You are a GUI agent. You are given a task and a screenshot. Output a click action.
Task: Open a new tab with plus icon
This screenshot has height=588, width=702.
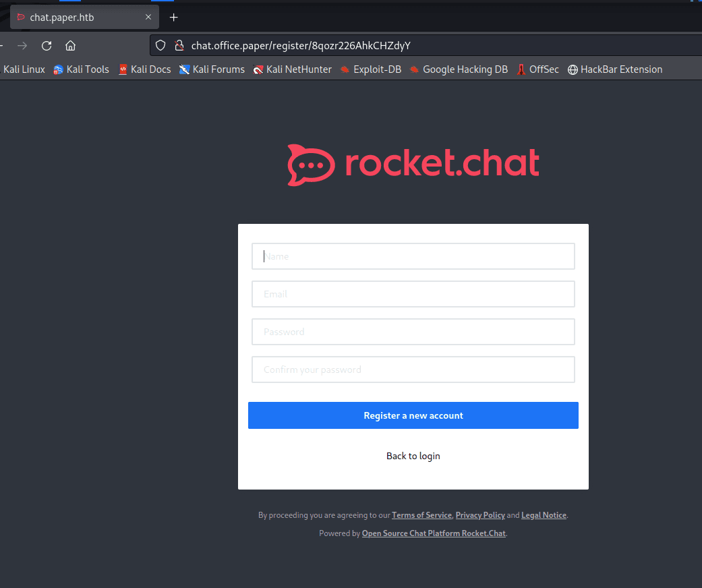pyautogui.click(x=174, y=18)
